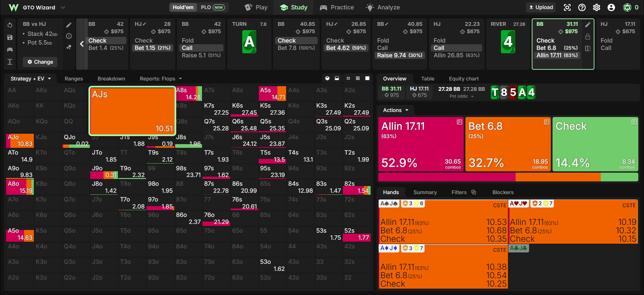This screenshot has width=644, height=295.
Task: Expand details on the Bet 6.8 card
Action: pos(546,122)
